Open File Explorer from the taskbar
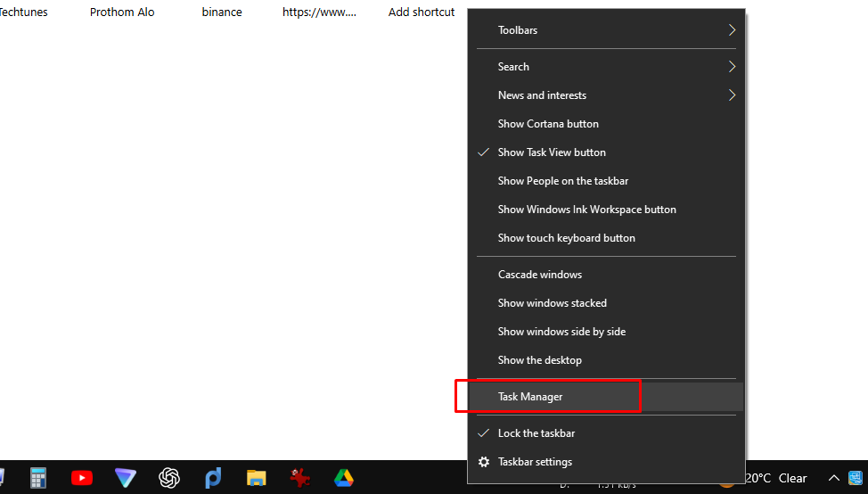 coord(257,478)
